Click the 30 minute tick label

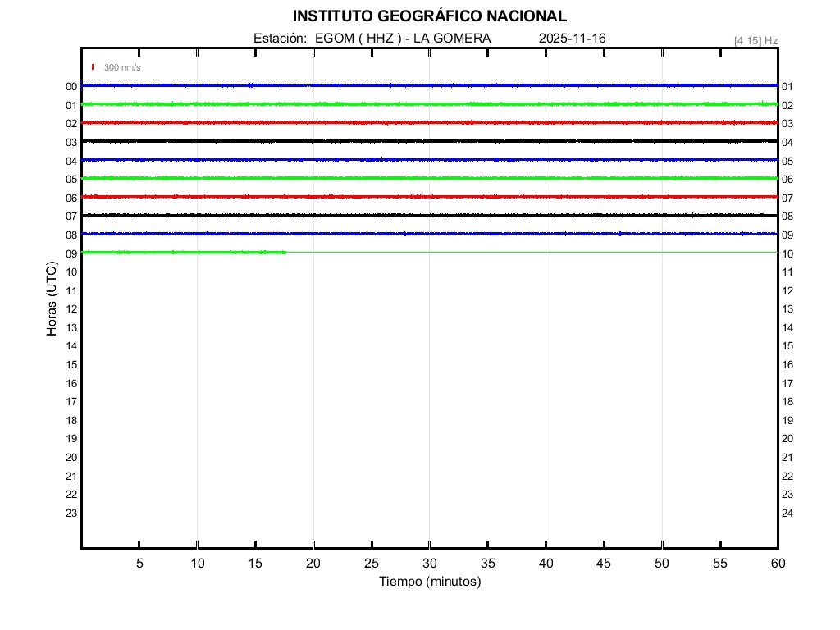[x=429, y=563]
